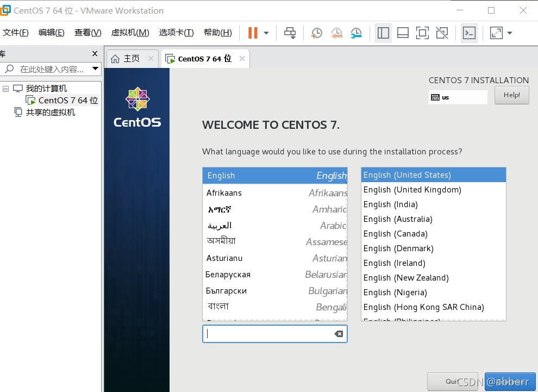Image resolution: width=538 pixels, height=392 pixels.
Task: Open the 选项卡(T) menu
Action: coord(177,33)
